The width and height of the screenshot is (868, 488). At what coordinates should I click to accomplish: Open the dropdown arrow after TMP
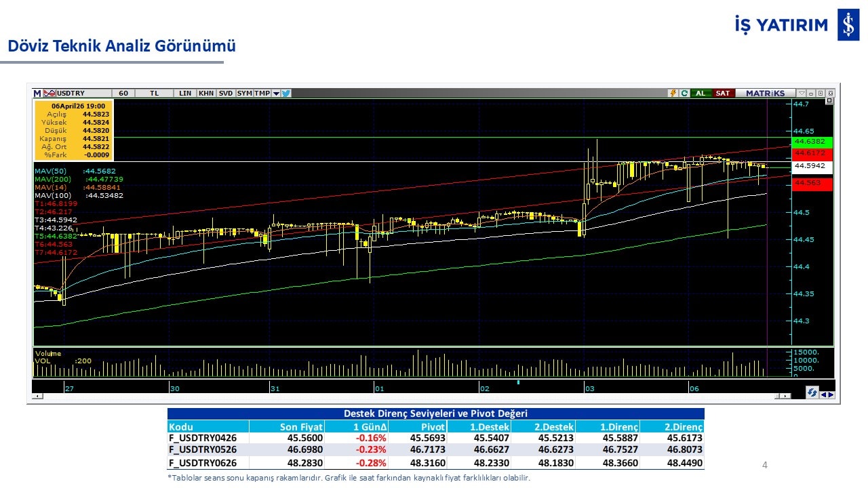pos(276,94)
